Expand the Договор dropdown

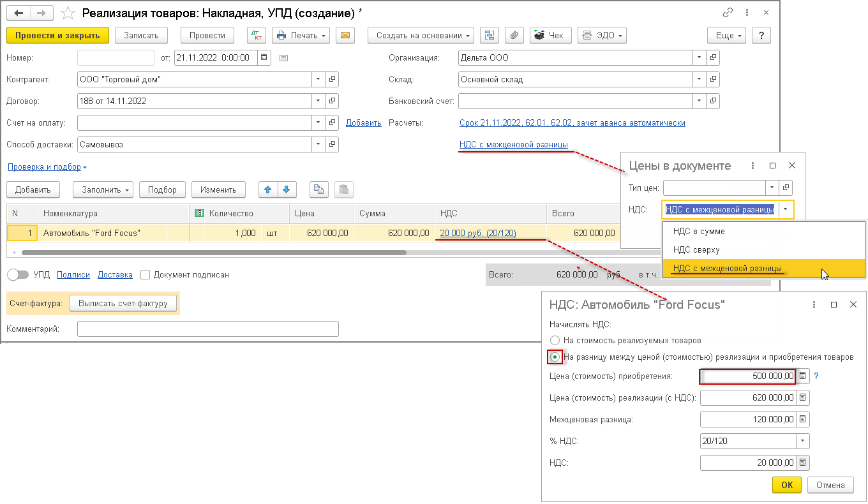tap(318, 101)
